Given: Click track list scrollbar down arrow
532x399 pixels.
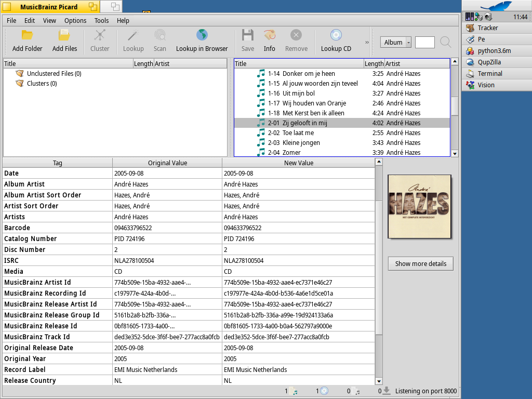Looking at the screenshot, I should coord(455,153).
